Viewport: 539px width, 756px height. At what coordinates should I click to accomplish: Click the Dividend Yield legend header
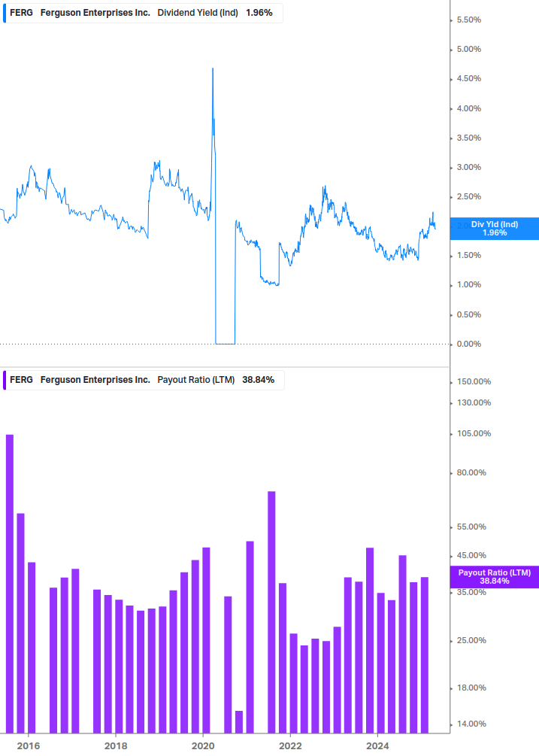(143, 13)
